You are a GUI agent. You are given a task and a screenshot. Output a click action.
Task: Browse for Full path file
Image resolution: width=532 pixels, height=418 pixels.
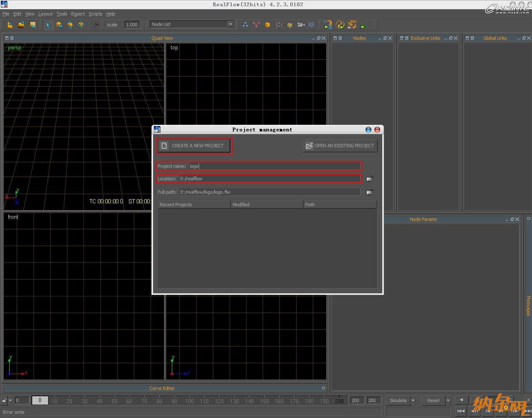(370, 192)
